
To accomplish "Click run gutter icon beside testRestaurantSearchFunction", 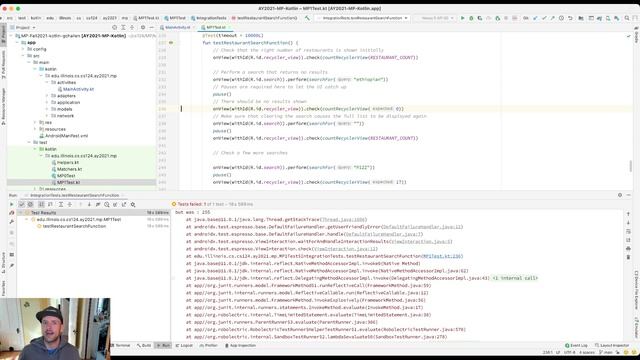I will (171, 43).
